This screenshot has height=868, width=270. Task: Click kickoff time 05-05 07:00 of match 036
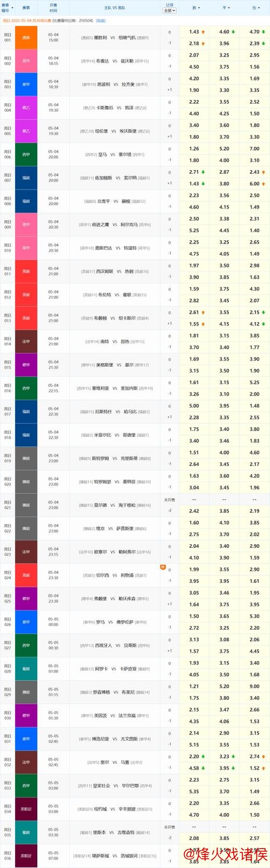pyautogui.click(x=53, y=856)
